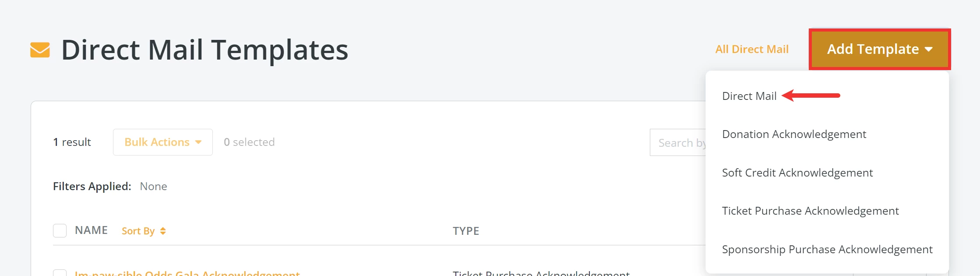Select Soft Credit Acknowledgement from the menu
This screenshot has width=980, height=276.
click(797, 173)
